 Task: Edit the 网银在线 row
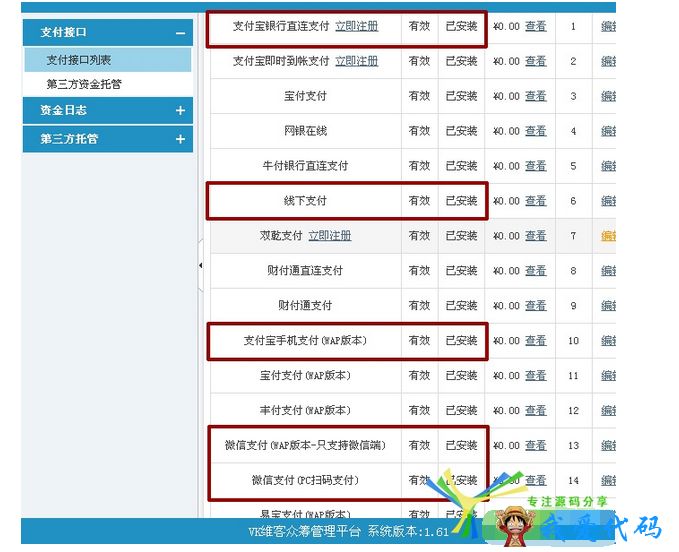tap(608, 131)
